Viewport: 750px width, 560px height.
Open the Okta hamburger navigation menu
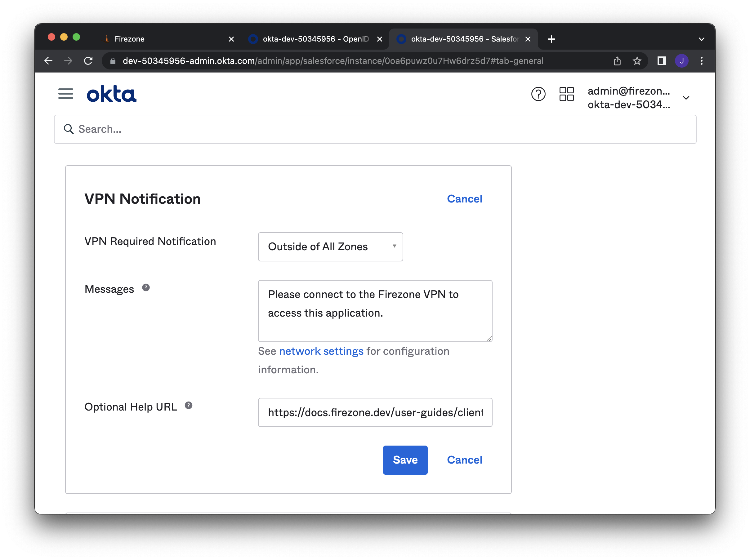pyautogui.click(x=65, y=94)
